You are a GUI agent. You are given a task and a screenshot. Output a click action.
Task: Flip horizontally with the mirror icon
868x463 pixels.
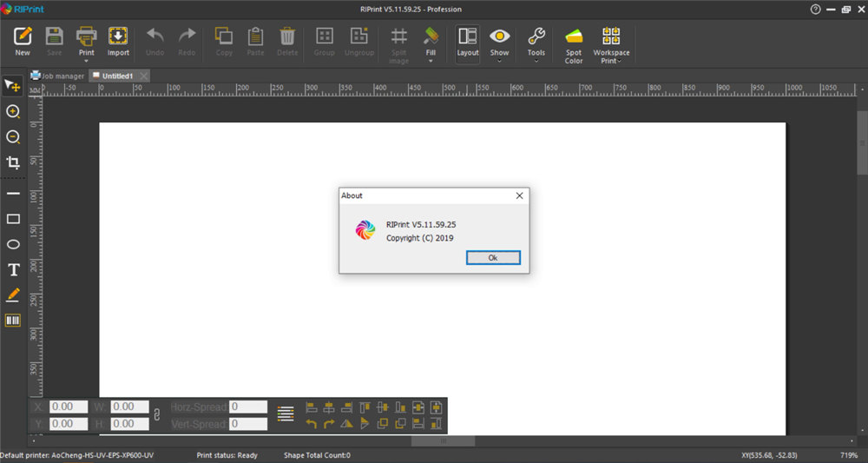[346, 424]
